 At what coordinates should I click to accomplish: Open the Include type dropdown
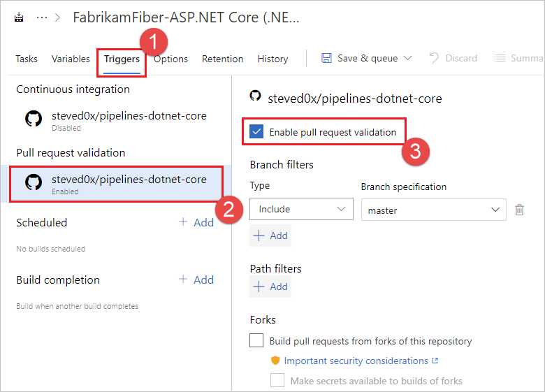pos(301,209)
